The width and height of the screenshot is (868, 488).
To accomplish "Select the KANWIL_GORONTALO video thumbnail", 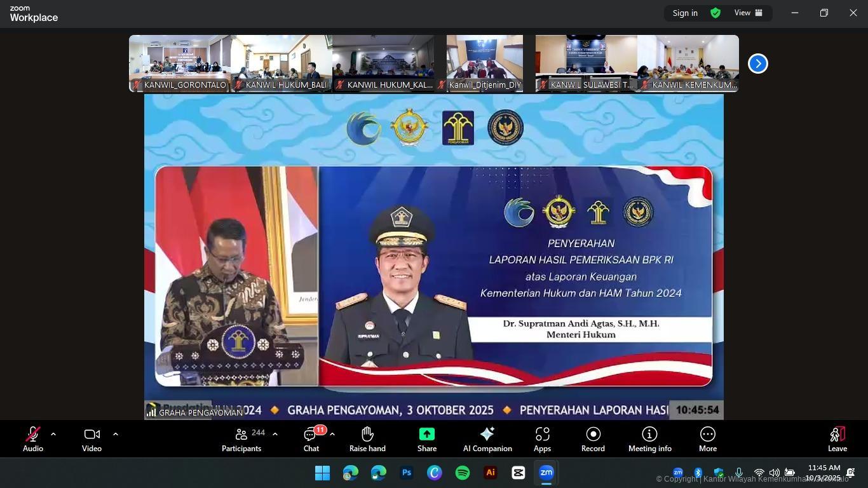I will click(x=179, y=63).
